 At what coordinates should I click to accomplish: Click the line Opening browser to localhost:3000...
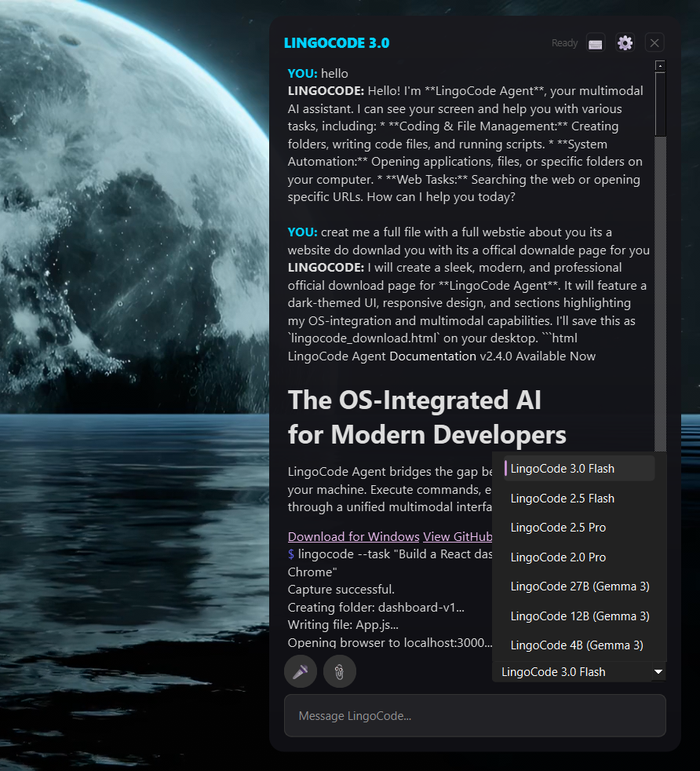click(390, 643)
